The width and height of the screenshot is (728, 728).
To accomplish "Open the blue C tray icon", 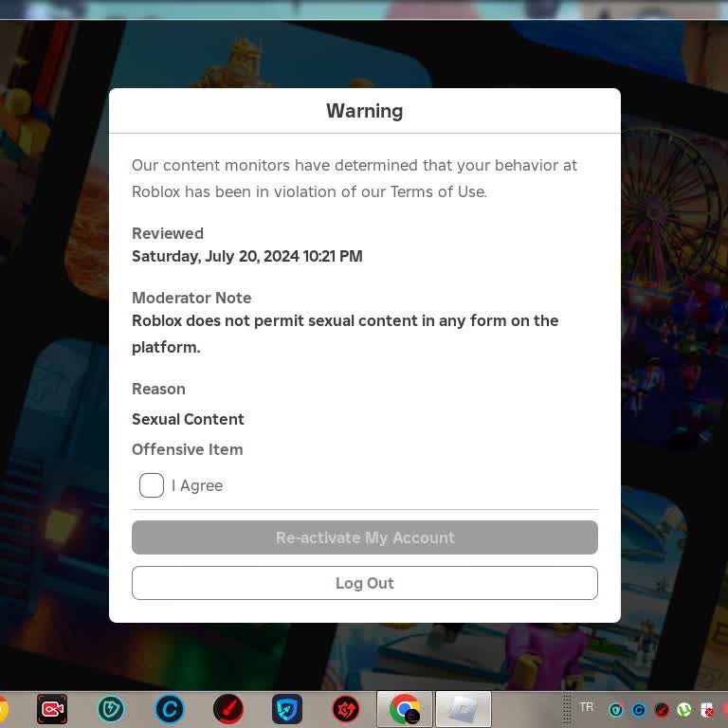I will [638, 710].
